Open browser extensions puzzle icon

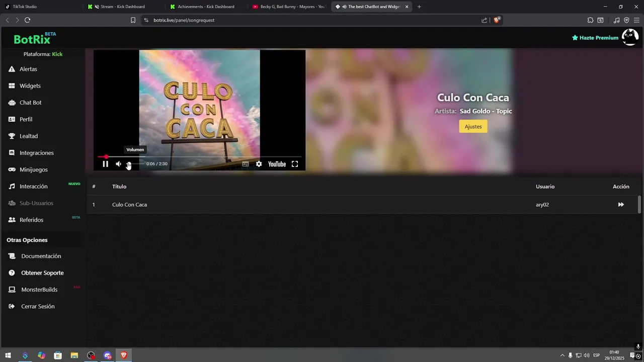(590, 20)
